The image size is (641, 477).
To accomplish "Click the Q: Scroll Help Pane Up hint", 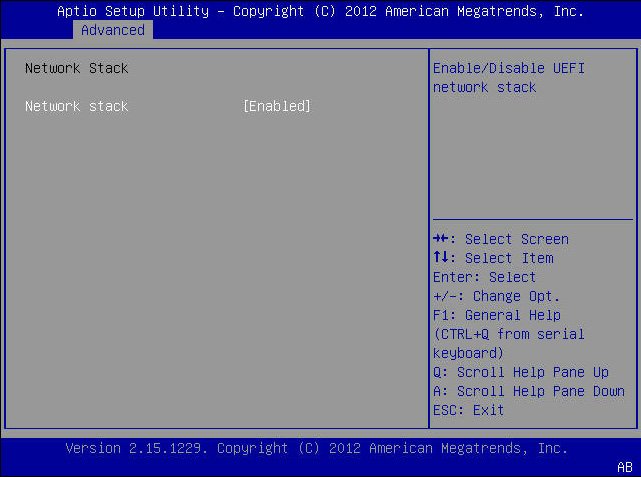I will (x=521, y=372).
